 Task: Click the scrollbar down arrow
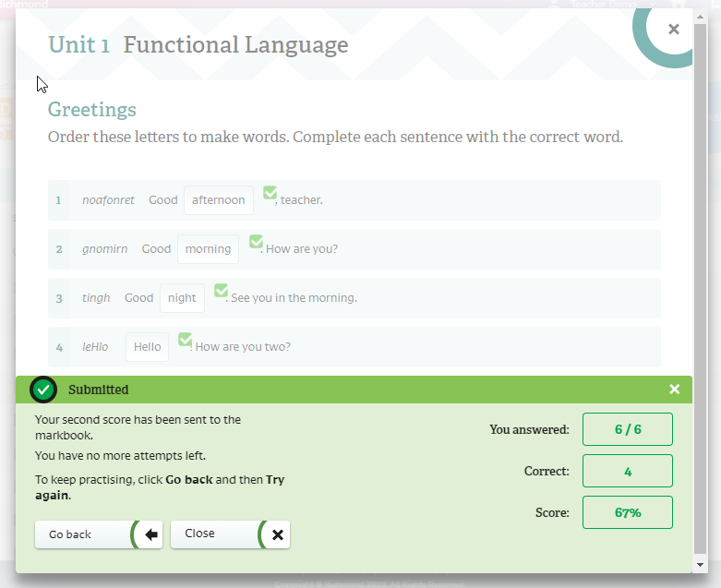[x=700, y=564]
